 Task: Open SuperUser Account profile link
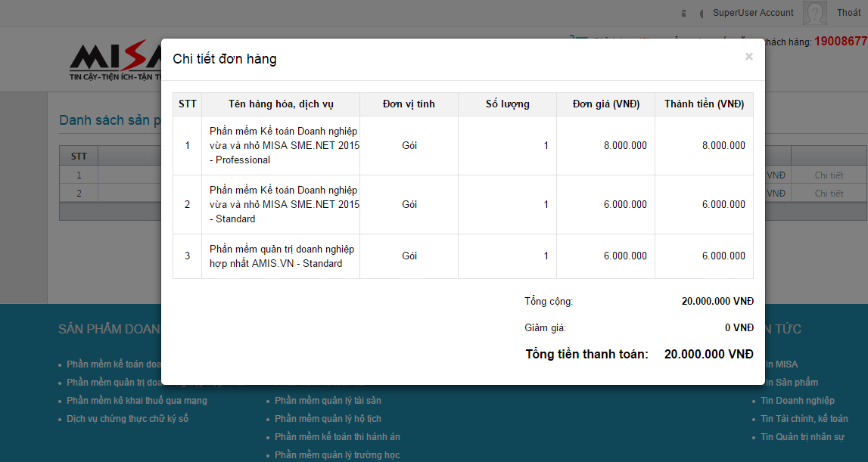click(x=752, y=13)
